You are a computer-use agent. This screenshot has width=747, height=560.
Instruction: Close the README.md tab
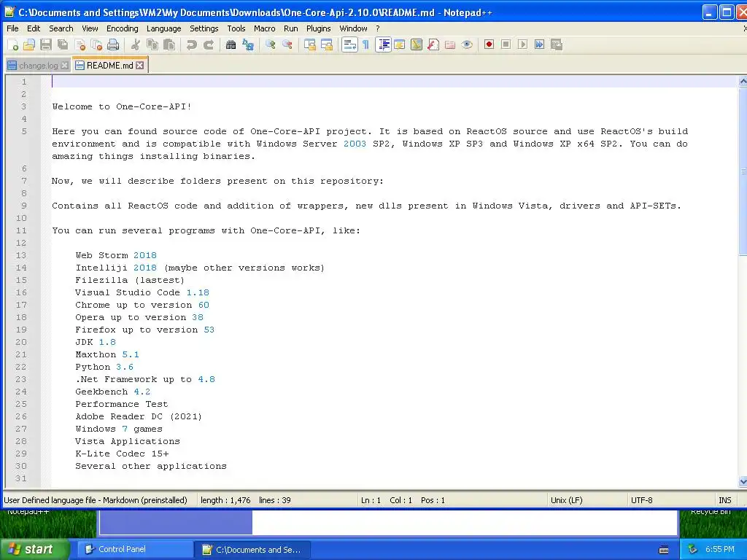click(139, 65)
